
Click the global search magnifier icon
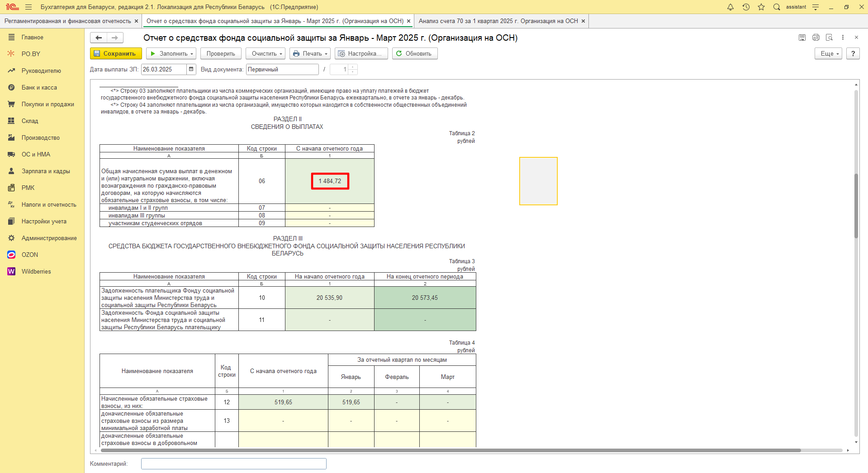(777, 7)
